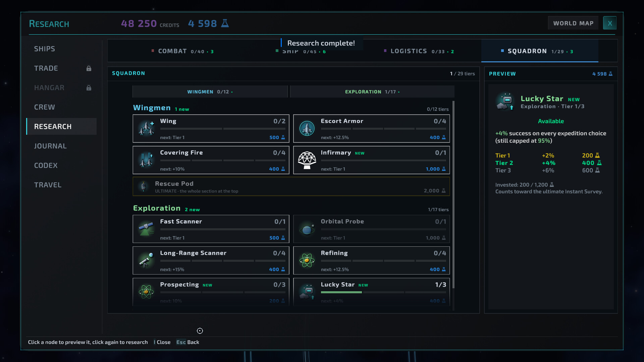Click the Escort Armor ship icon
The image size is (644, 362).
tap(307, 128)
